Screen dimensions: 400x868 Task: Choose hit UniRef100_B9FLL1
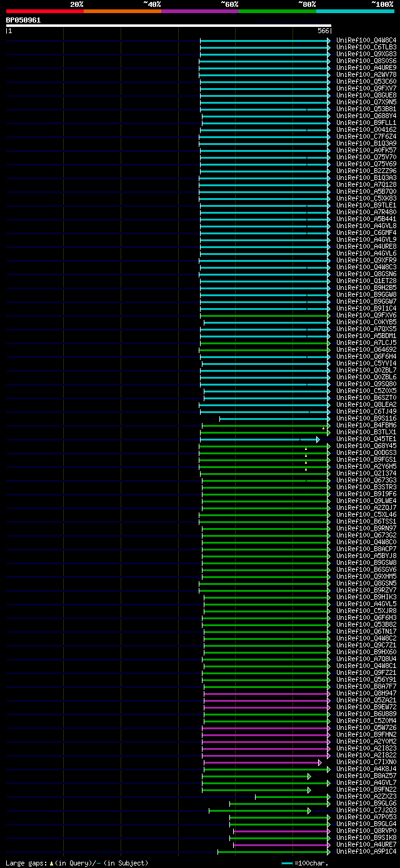[366, 122]
